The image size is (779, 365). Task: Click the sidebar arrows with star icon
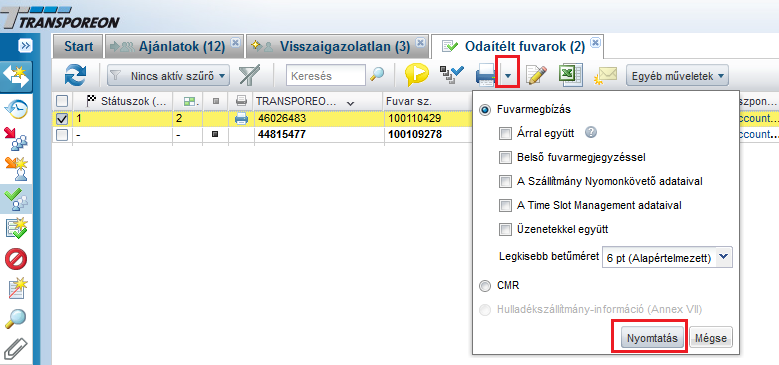tap(16, 77)
